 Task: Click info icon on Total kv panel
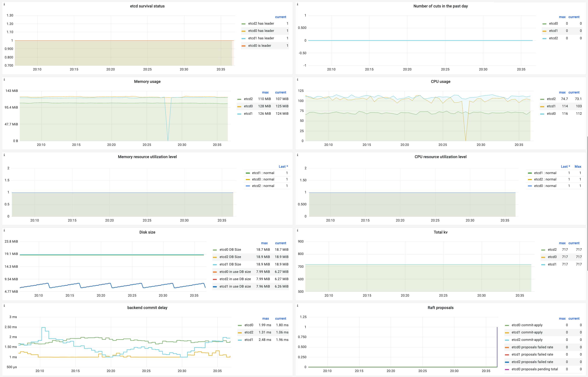point(297,230)
